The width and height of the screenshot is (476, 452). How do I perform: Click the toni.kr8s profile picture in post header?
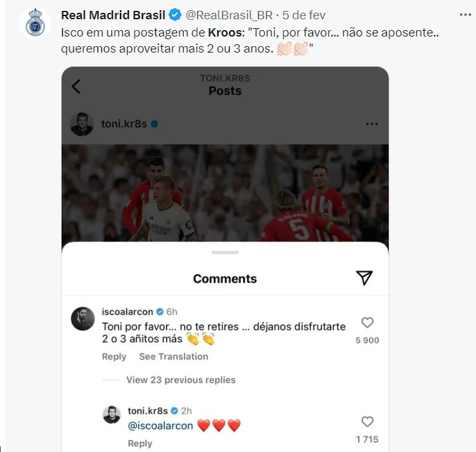point(82,124)
